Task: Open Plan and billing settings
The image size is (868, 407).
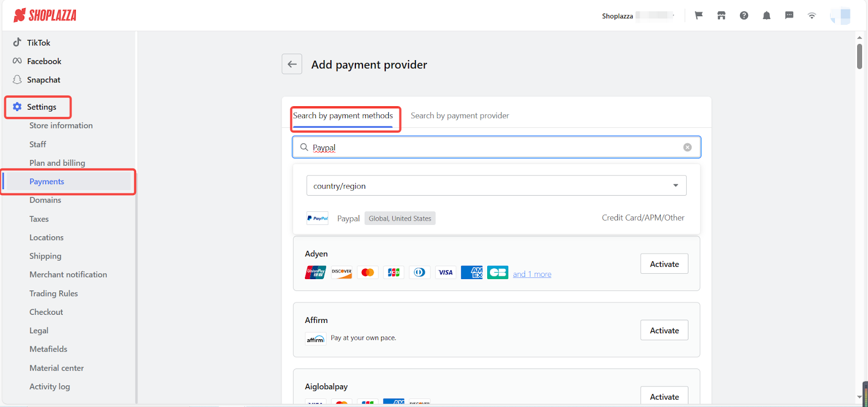Action: tap(57, 163)
